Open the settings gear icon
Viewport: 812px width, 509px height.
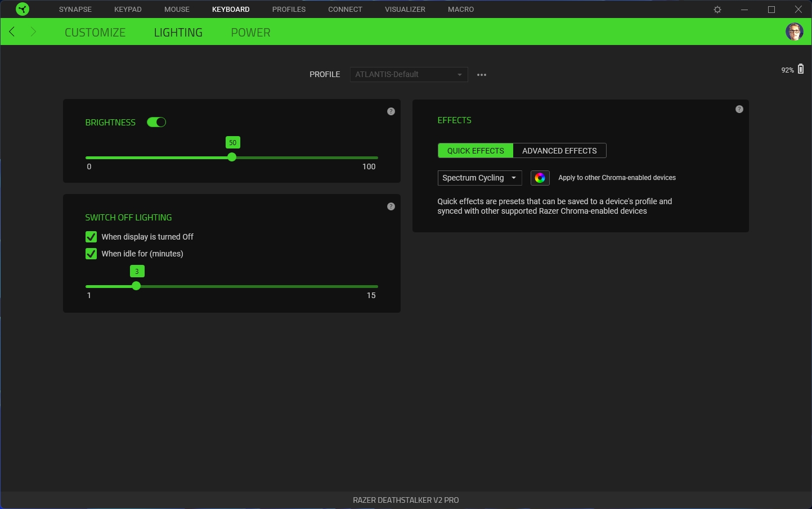(717, 10)
